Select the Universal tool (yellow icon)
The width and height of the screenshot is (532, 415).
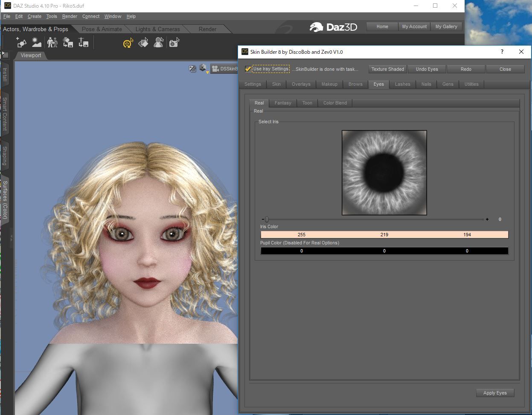[x=128, y=43]
